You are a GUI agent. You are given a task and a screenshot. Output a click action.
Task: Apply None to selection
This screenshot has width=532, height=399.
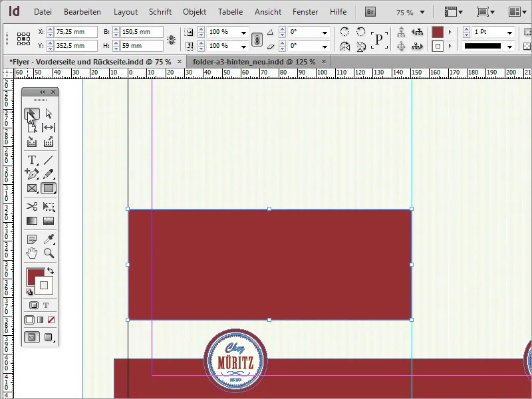51,320
